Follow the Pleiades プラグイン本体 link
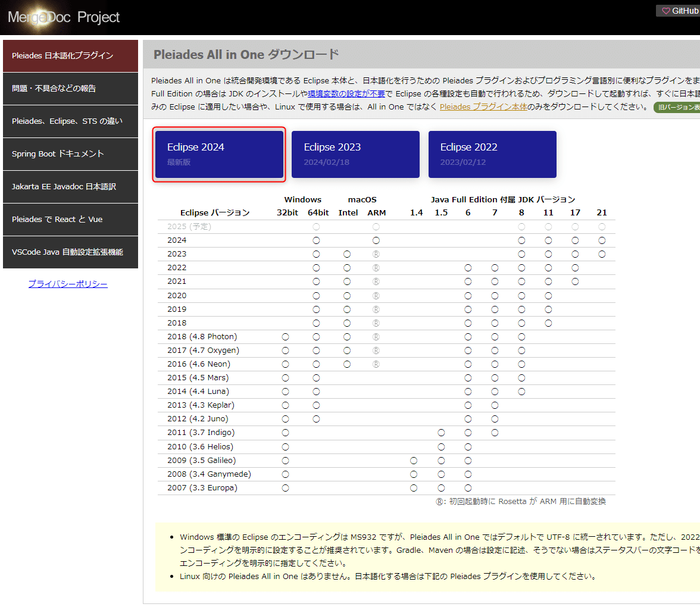The image size is (700, 607). tap(483, 107)
